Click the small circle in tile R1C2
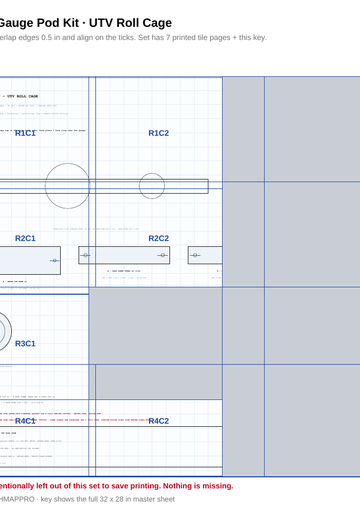Screen dimensions: 360x520 coord(152,186)
